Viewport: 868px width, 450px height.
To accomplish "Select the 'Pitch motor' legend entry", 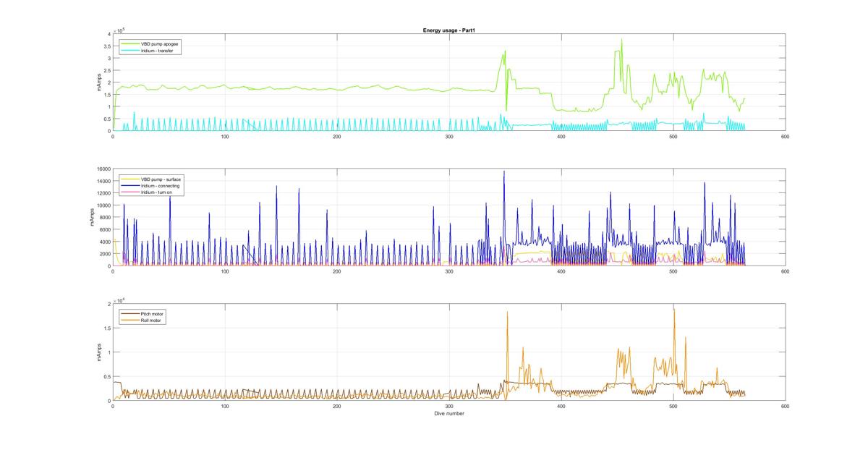I will (153, 313).
